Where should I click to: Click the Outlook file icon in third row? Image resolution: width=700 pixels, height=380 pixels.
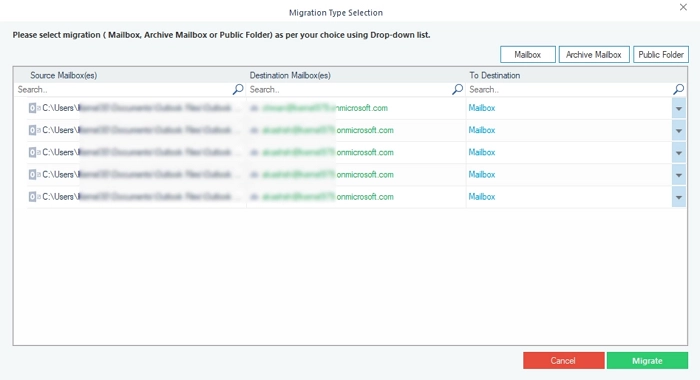tap(34, 152)
